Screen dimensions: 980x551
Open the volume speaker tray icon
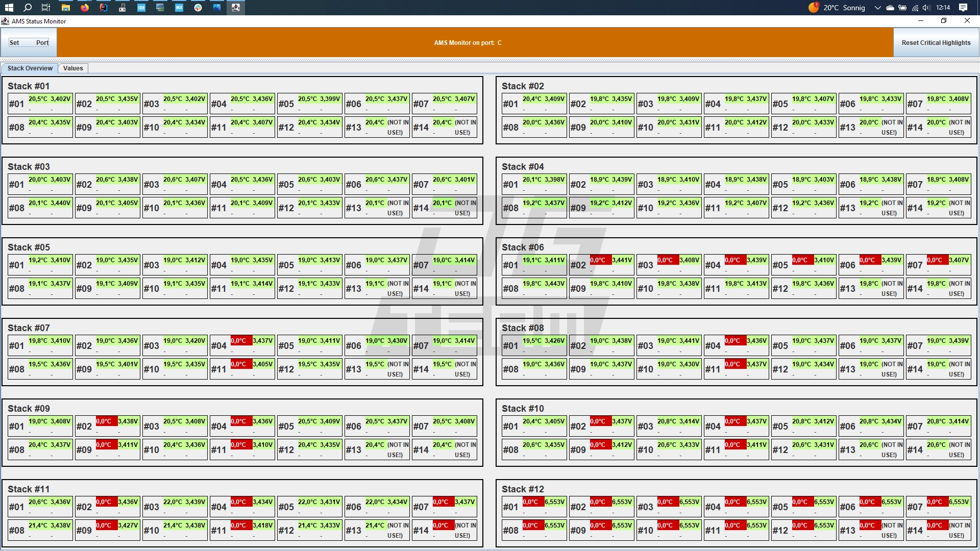point(926,8)
